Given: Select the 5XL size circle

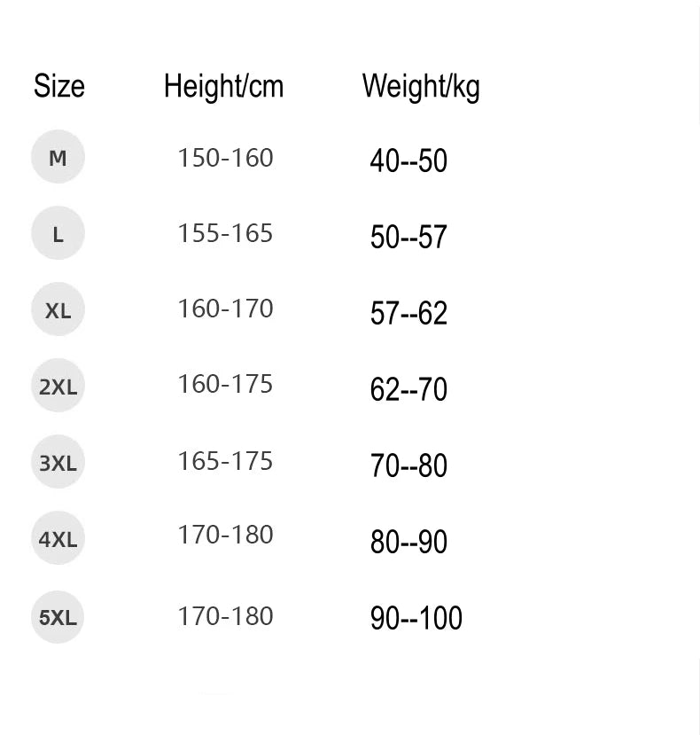Looking at the screenshot, I should (58, 616).
